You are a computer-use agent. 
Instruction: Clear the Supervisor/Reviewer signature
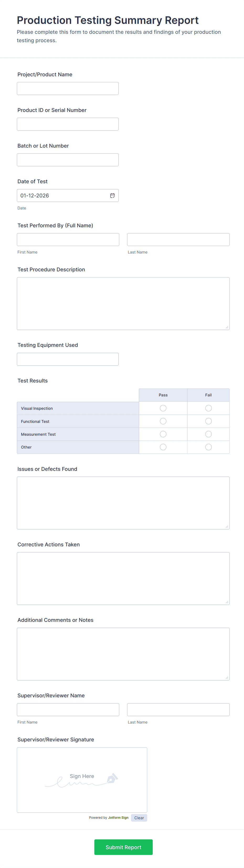[139, 818]
